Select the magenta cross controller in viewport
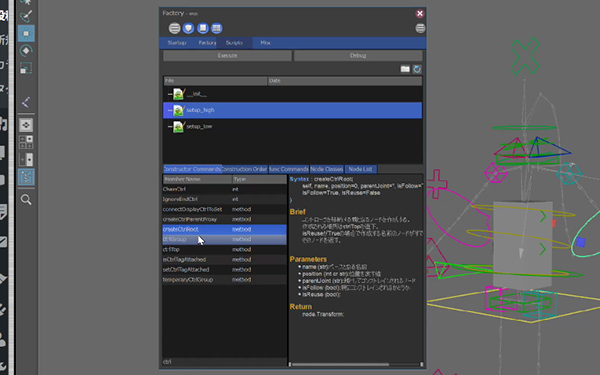Image resolution: width=600 pixels, height=375 pixels. (x=436, y=184)
